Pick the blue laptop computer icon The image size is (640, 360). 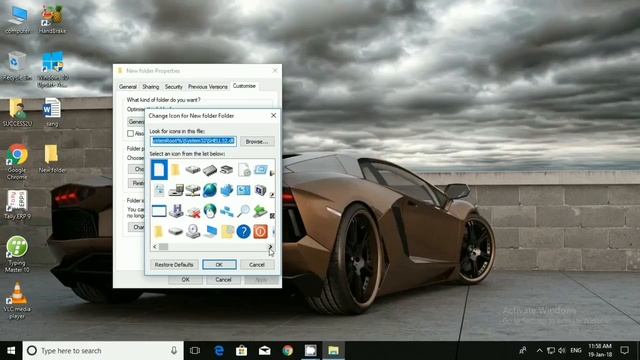click(x=210, y=231)
